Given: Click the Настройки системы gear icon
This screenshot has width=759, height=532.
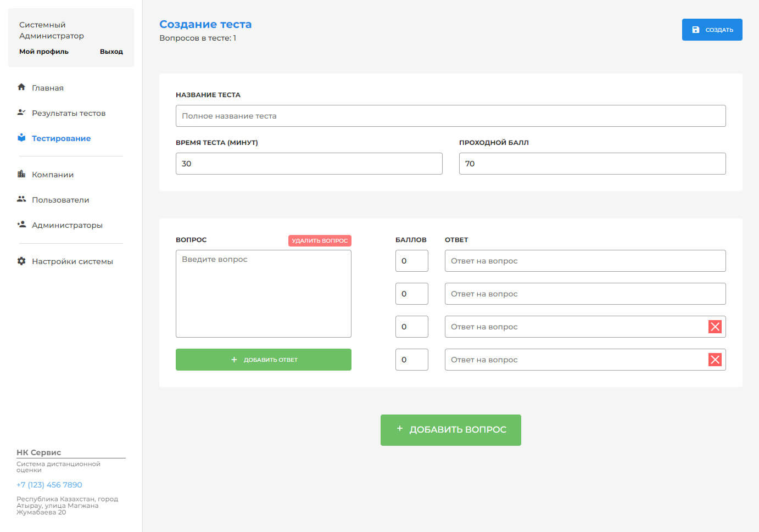Looking at the screenshot, I should click(x=21, y=261).
